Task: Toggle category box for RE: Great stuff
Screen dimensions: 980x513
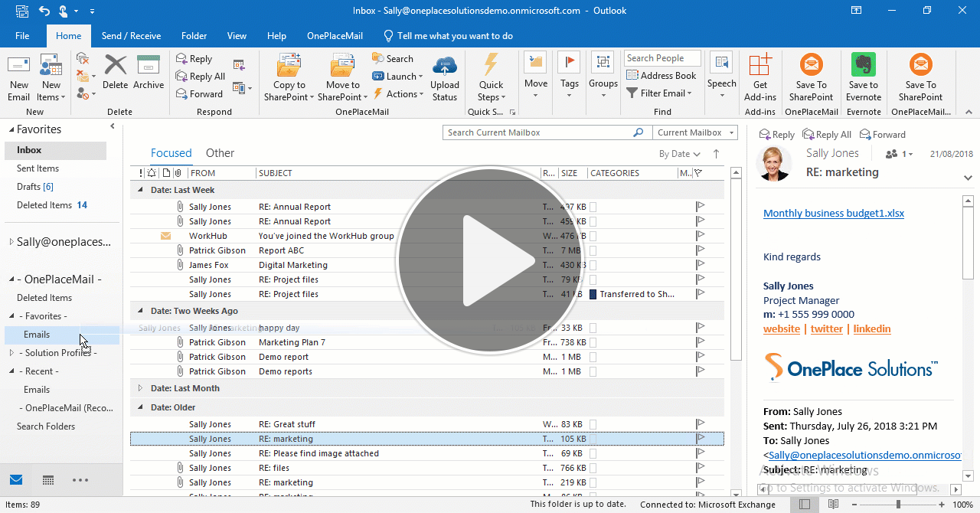Action: pyautogui.click(x=593, y=424)
